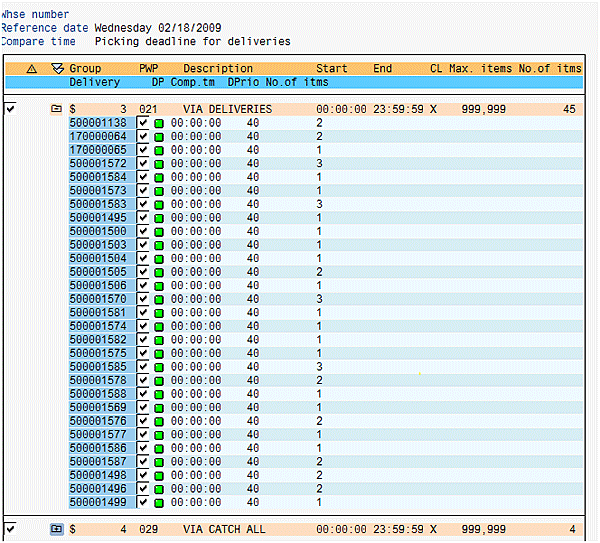Click green status icon for delivery 500001583
Viewport: 600px width, 543px height.
(158, 204)
